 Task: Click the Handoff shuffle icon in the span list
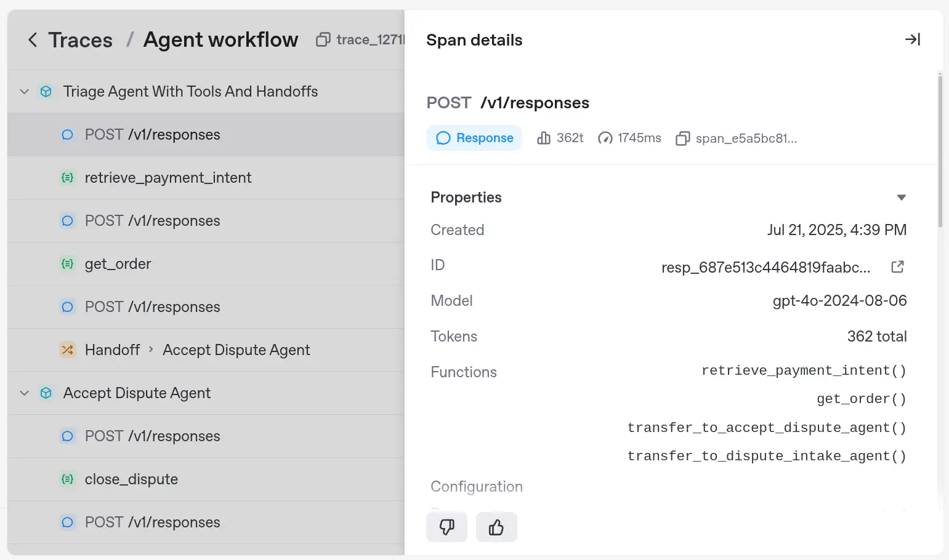coord(67,350)
